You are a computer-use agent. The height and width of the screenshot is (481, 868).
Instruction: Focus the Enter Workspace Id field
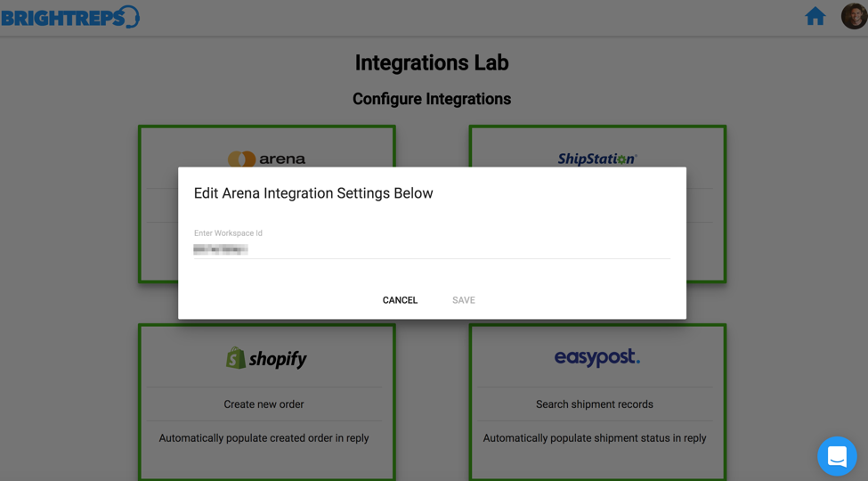[432, 249]
